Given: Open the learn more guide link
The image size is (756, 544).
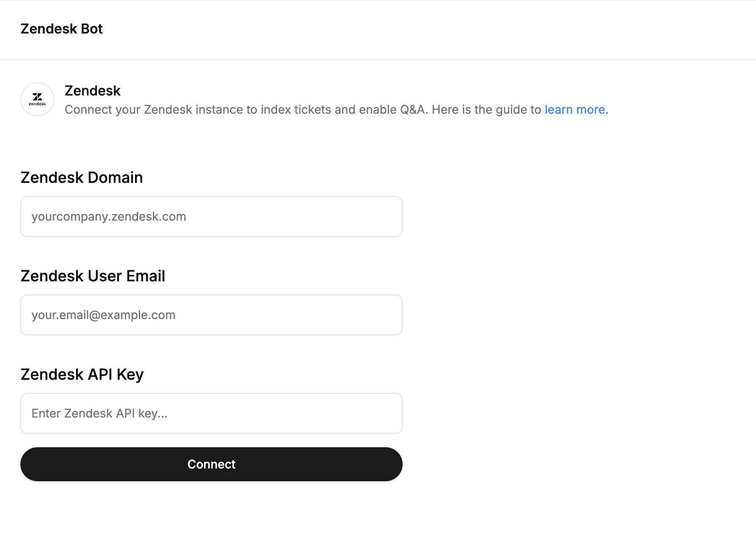Looking at the screenshot, I should pyautogui.click(x=575, y=109).
